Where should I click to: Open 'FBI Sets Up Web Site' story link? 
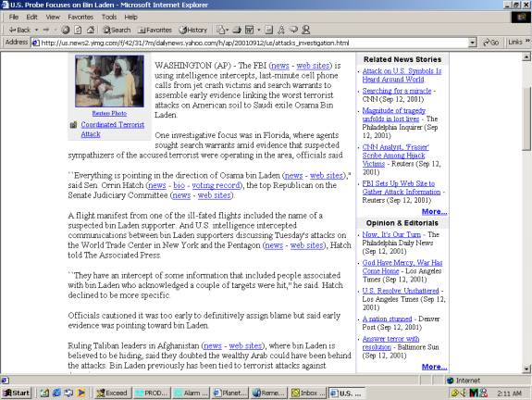(x=402, y=187)
